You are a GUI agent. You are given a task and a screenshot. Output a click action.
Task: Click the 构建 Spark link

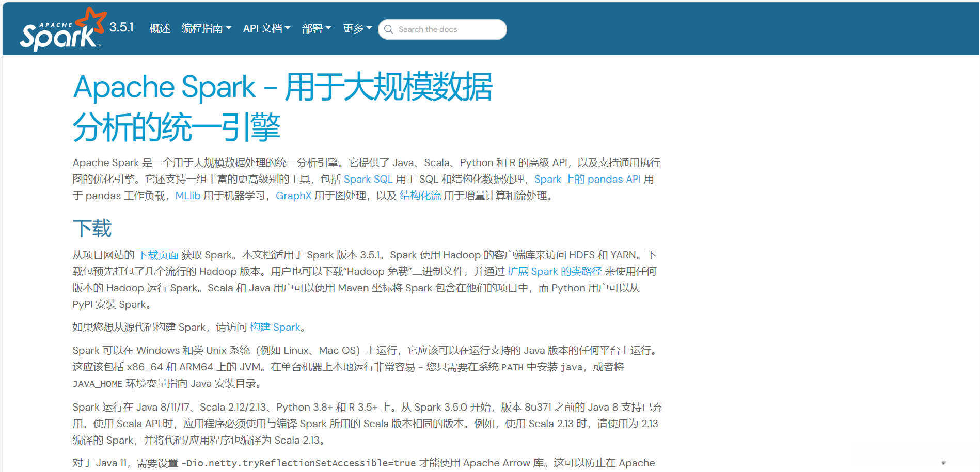275,327
